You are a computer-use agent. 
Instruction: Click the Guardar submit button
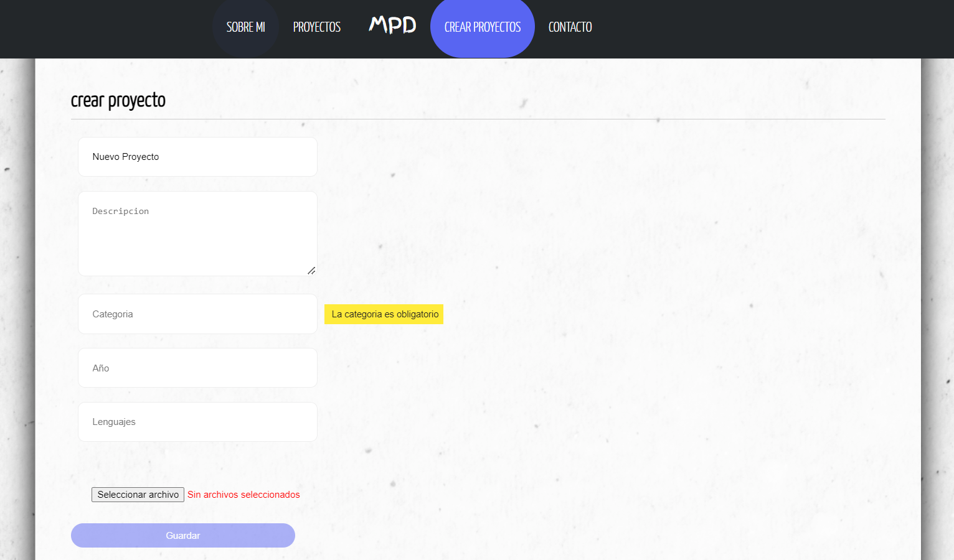coord(182,535)
